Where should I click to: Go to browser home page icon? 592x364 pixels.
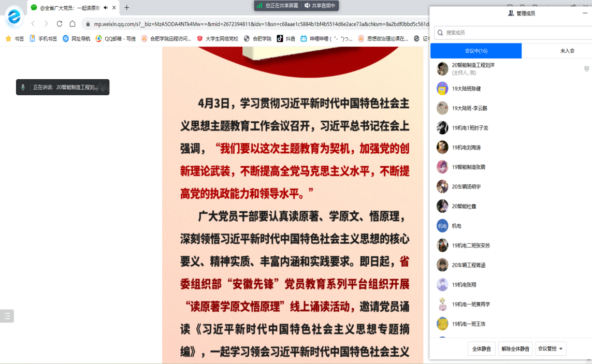(x=73, y=24)
